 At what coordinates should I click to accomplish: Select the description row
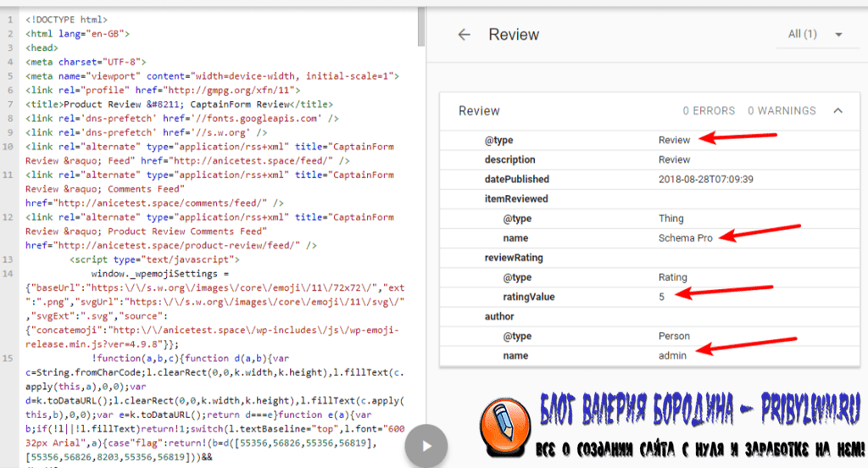[x=649, y=159]
